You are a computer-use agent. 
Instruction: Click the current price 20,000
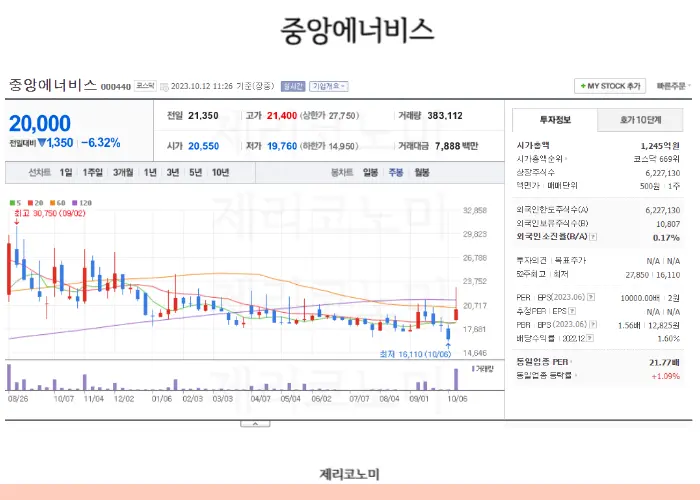point(40,123)
